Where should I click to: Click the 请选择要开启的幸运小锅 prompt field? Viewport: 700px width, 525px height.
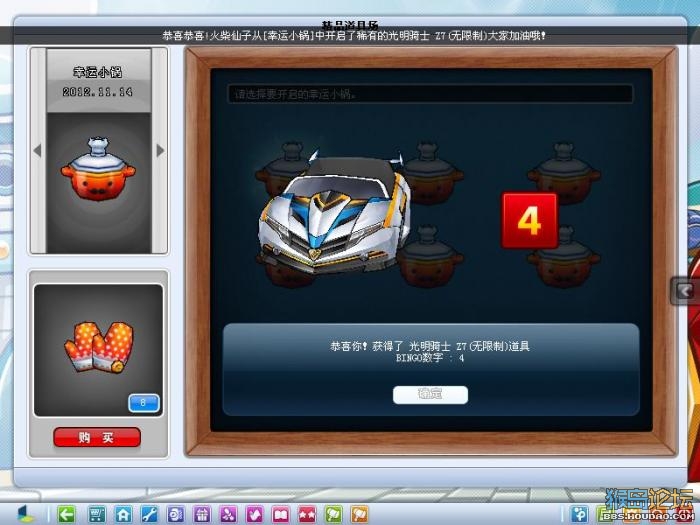point(430,94)
